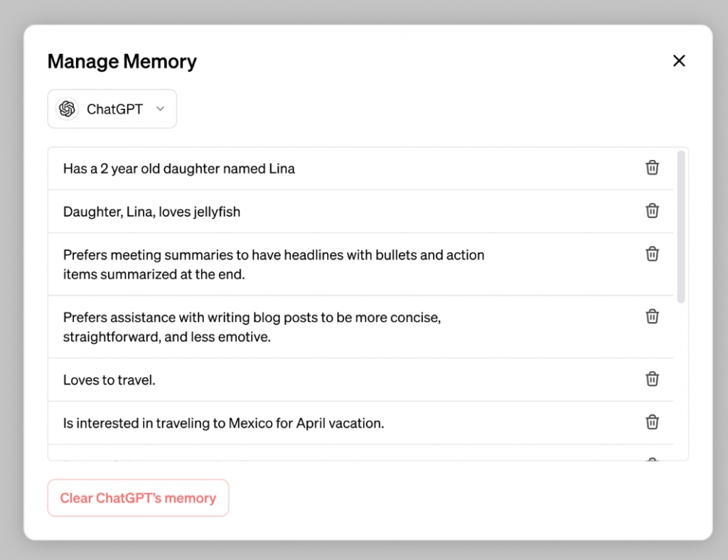The width and height of the screenshot is (728, 560).
Task: Select the 'Loves to travel.' memory row
Action: [x=109, y=380]
